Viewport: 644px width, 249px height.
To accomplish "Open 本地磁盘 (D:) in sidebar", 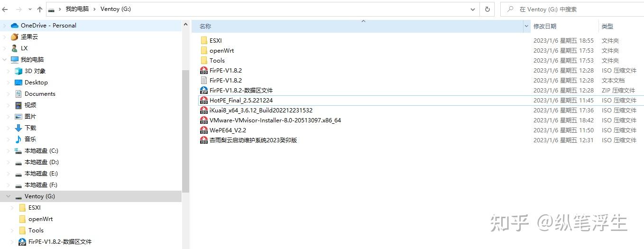I will click(x=41, y=162).
